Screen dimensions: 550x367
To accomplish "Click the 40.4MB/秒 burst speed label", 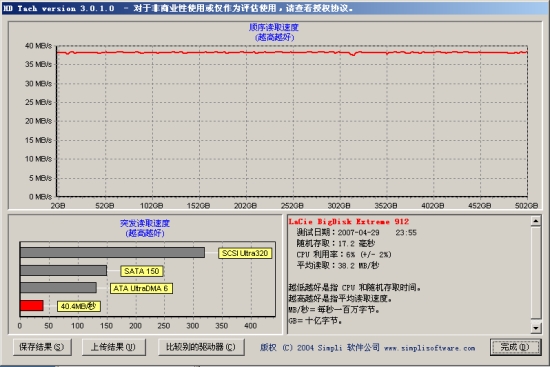I will pos(79,306).
